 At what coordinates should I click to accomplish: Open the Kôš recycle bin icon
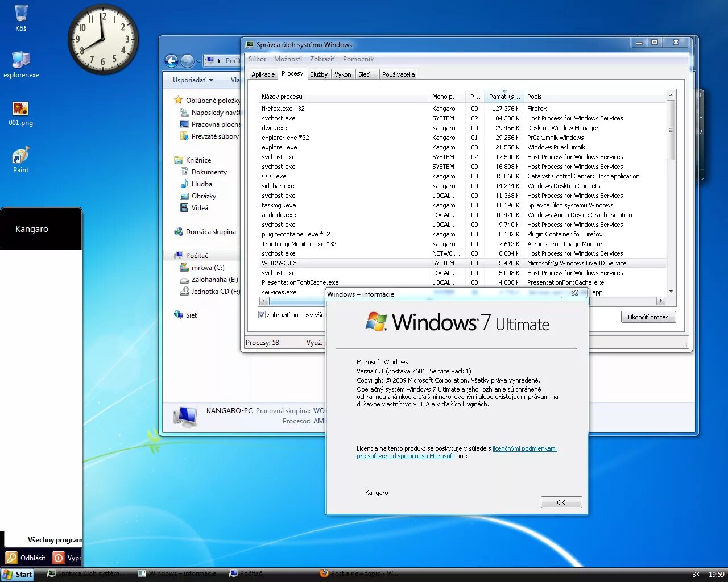(x=21, y=17)
